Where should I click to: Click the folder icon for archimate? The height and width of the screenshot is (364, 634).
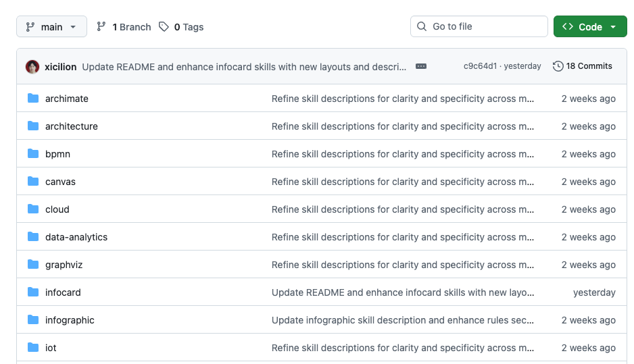pyautogui.click(x=33, y=98)
